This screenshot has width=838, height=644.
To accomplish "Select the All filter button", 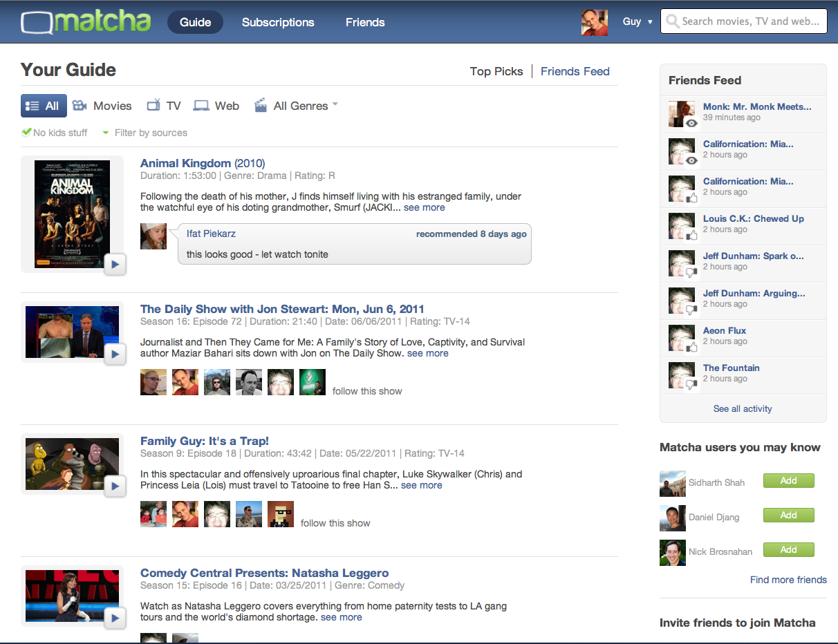I will pyautogui.click(x=44, y=106).
